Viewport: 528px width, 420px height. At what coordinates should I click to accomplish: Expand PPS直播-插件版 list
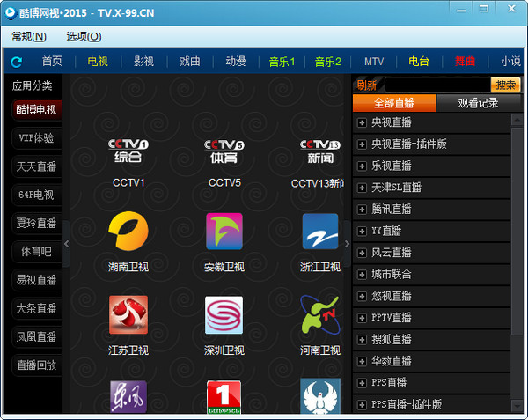[362, 404]
